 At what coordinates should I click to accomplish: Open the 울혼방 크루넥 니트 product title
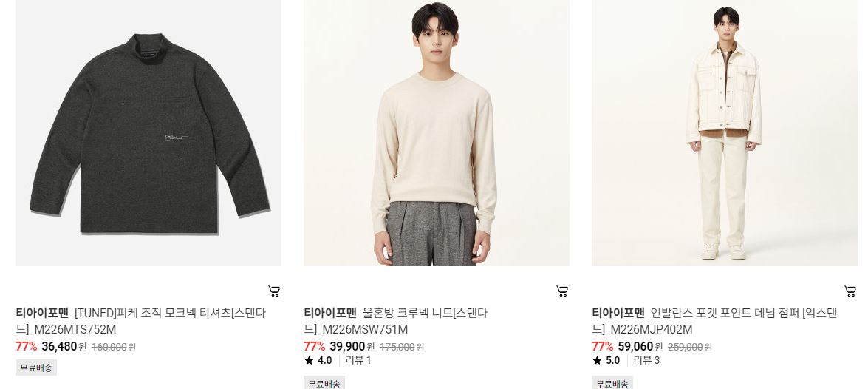[397, 321]
